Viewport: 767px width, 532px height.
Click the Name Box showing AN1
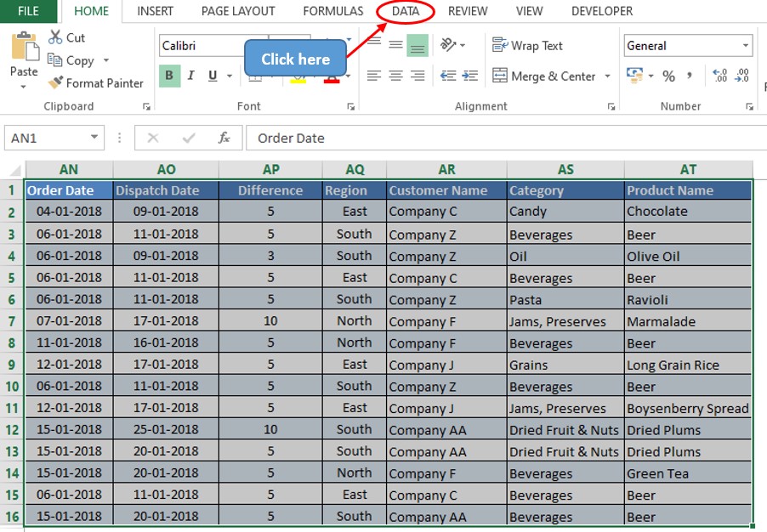coord(47,137)
